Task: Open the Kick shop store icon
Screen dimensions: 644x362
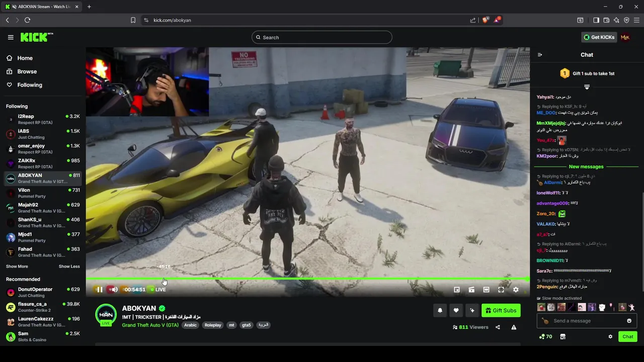Action: tap(563, 337)
